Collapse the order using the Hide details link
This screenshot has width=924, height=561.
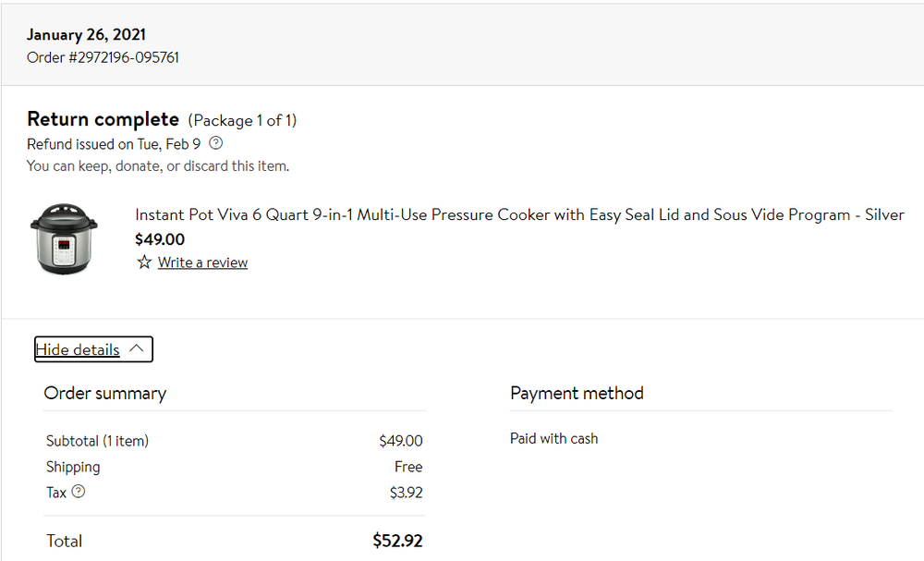[78, 349]
